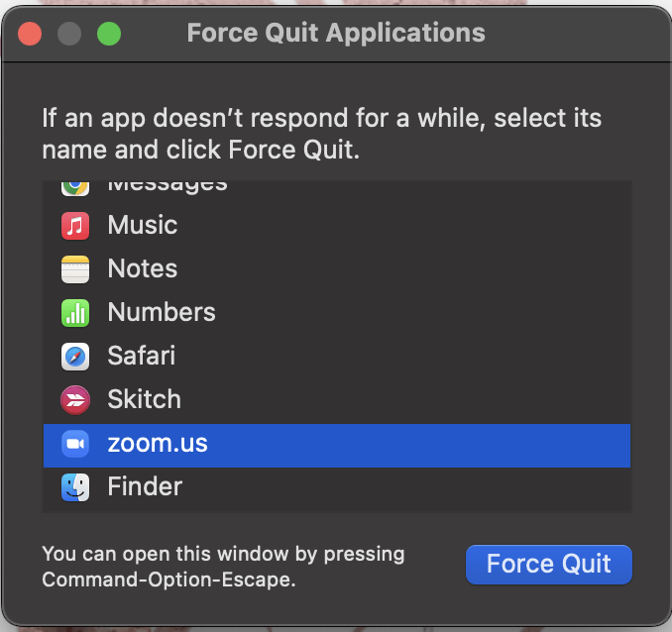Click the green zoom window button

pos(108,33)
